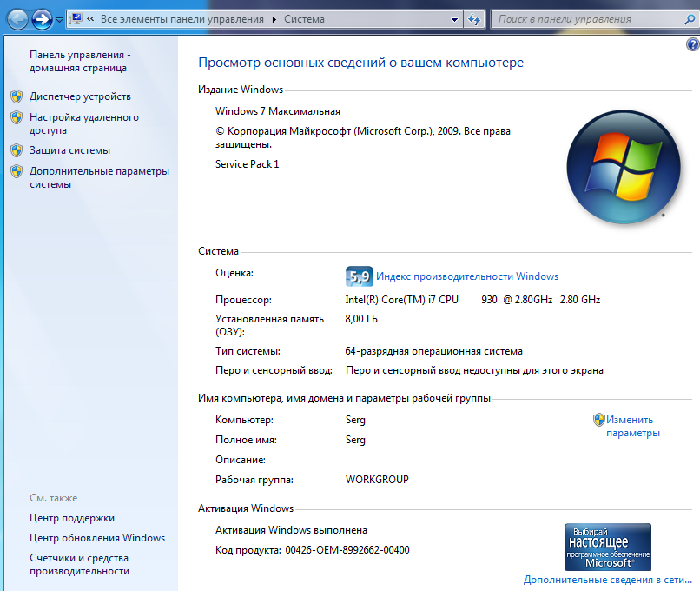Screen dimensions: 700x591
Task: Open 'Диспетчер устройств' link
Action: point(81,96)
